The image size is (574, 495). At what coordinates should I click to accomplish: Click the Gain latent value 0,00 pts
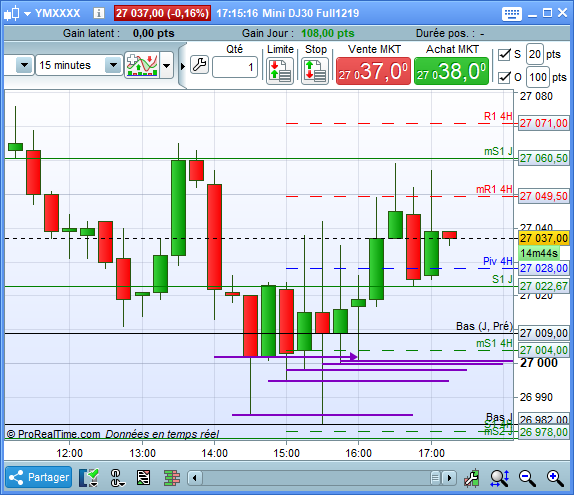(153, 33)
